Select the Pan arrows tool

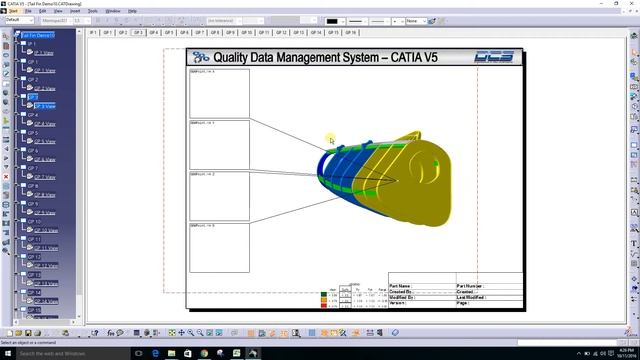[x=181, y=333]
